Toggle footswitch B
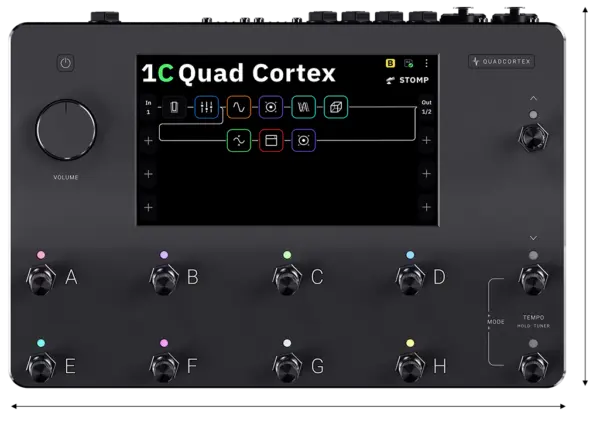This screenshot has width=600, height=423. click(164, 279)
